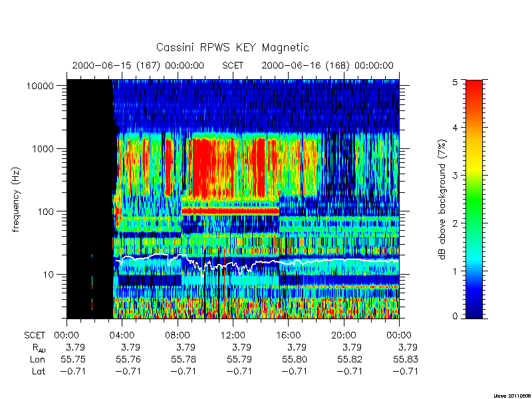This screenshot has width=532, height=399.
Task: Click the longitude value '55.78'
Action: tap(184, 359)
